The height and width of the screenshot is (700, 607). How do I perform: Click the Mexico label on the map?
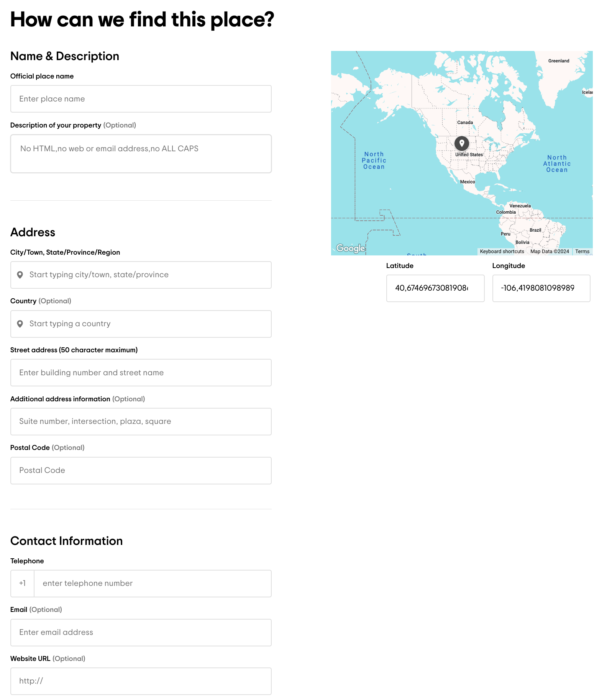click(x=467, y=182)
